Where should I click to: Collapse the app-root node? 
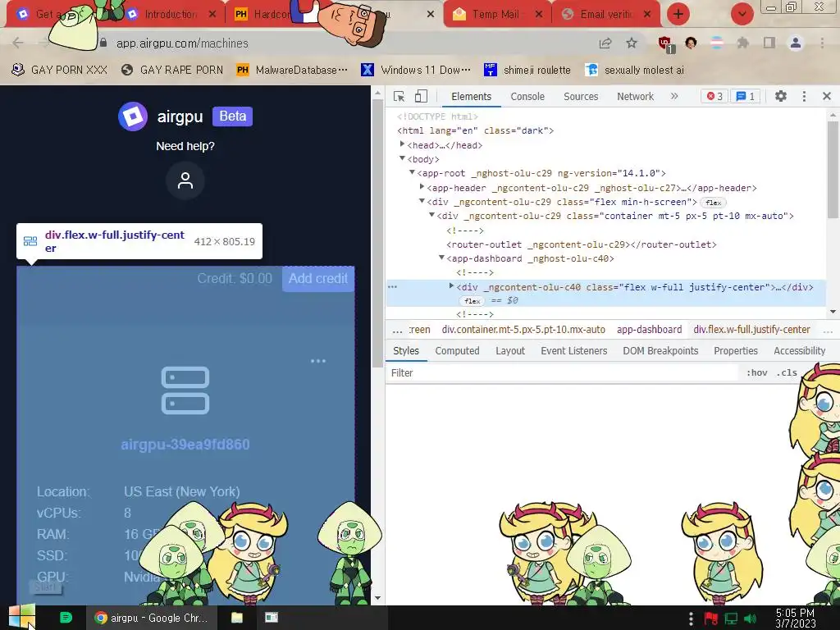point(412,172)
